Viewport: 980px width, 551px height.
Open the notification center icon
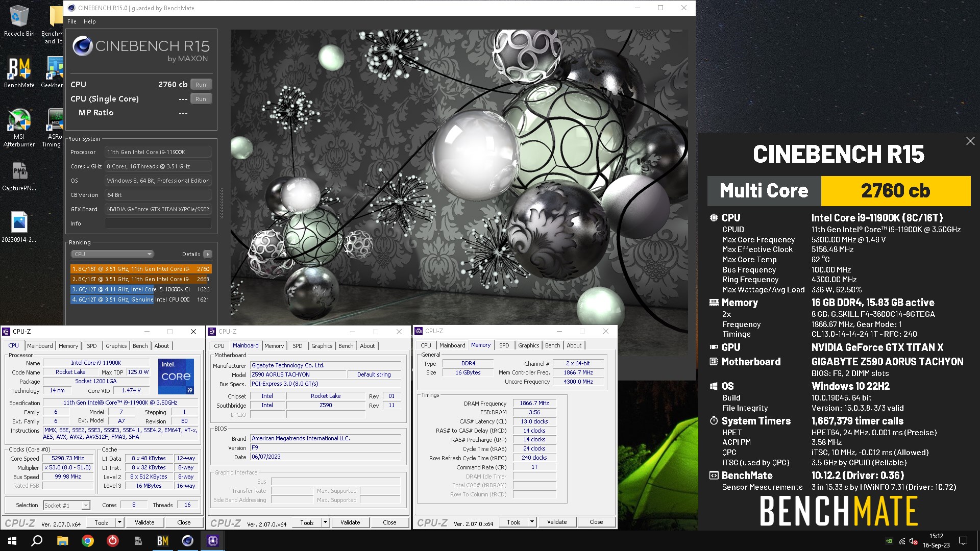point(963,541)
